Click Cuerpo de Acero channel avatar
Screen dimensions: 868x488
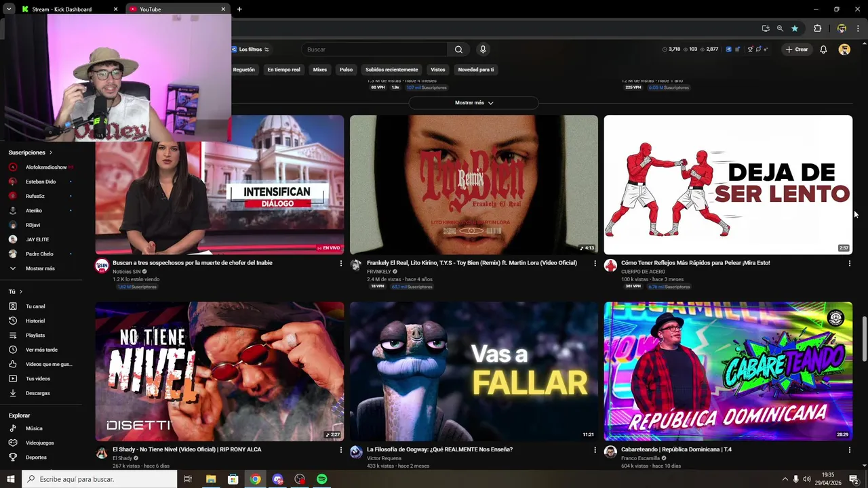click(x=610, y=266)
